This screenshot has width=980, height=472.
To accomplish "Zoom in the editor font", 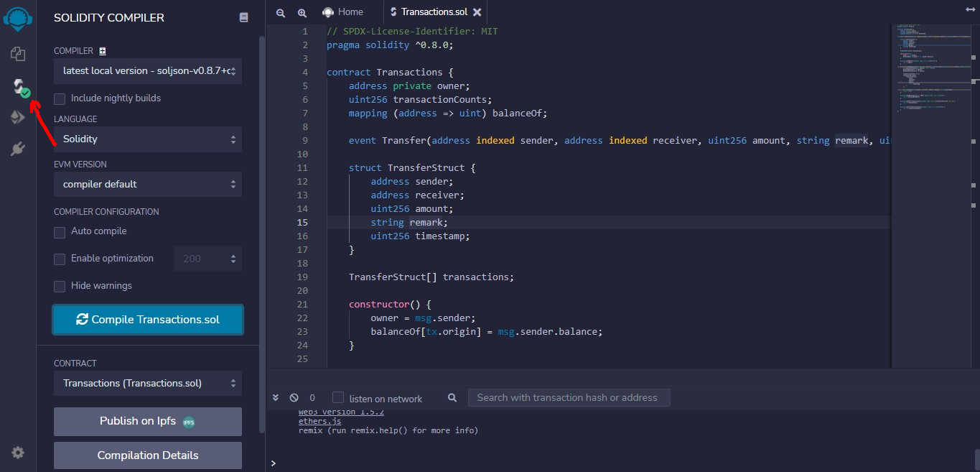I will tap(302, 12).
